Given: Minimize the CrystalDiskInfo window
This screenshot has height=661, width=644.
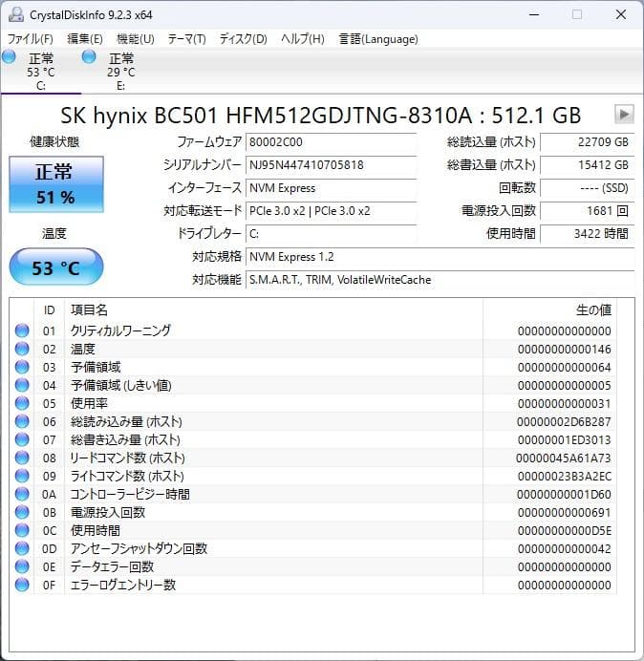Looking at the screenshot, I should 534,14.
